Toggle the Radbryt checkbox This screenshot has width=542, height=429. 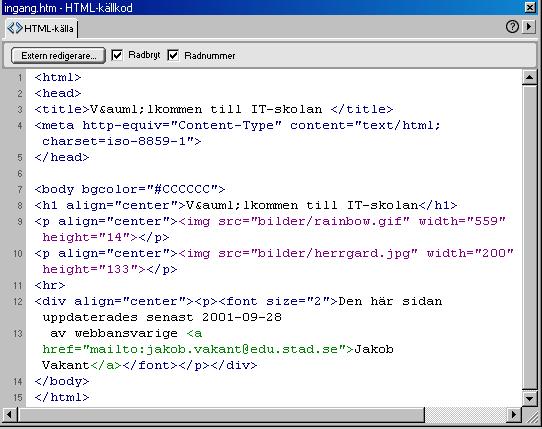[117, 55]
